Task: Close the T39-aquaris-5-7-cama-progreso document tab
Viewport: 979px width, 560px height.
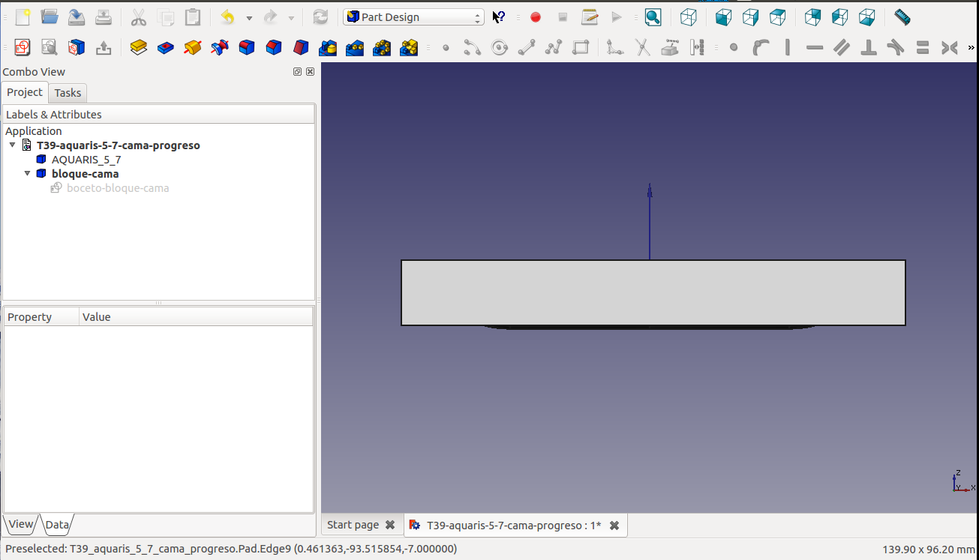Action: coord(614,526)
